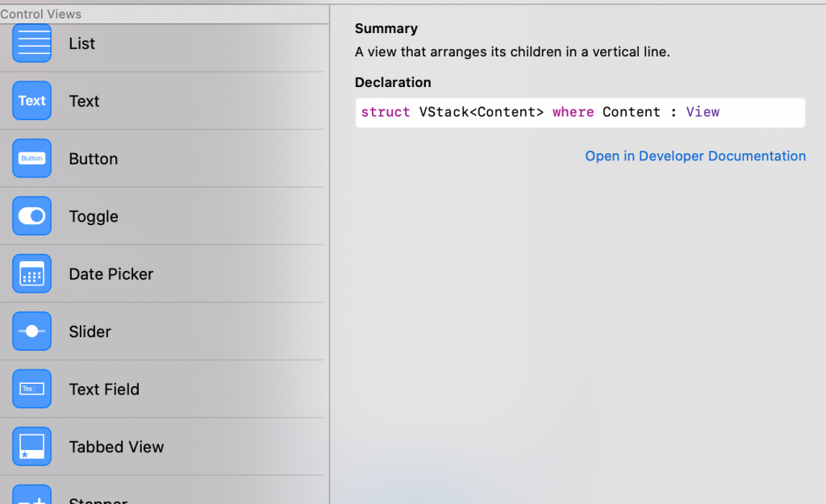Click the List view icon
The width and height of the screenshot is (826, 504).
tap(31, 43)
